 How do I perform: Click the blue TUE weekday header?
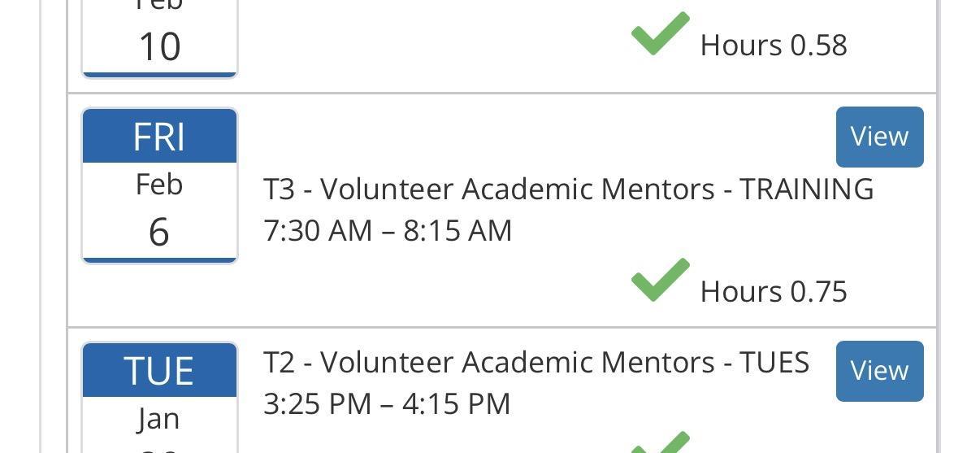159,371
